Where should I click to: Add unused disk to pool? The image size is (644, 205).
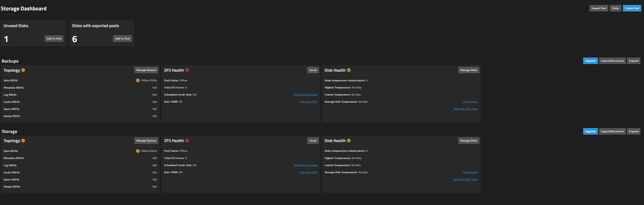pyautogui.click(x=54, y=39)
